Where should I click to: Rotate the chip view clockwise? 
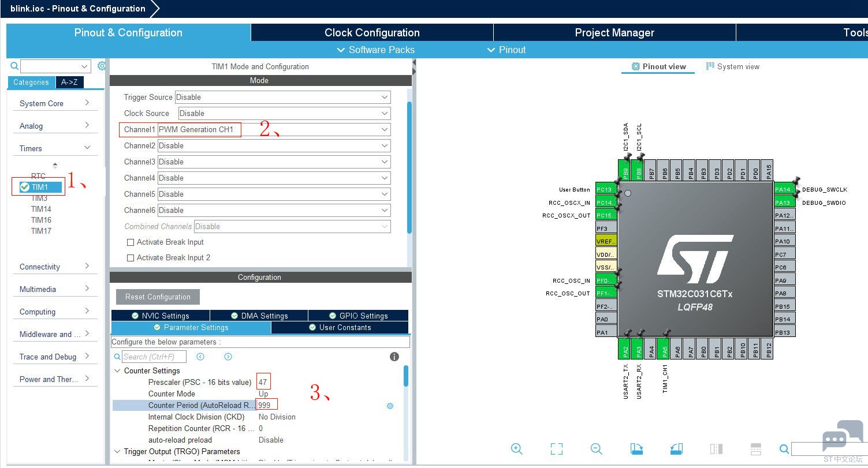click(x=636, y=448)
